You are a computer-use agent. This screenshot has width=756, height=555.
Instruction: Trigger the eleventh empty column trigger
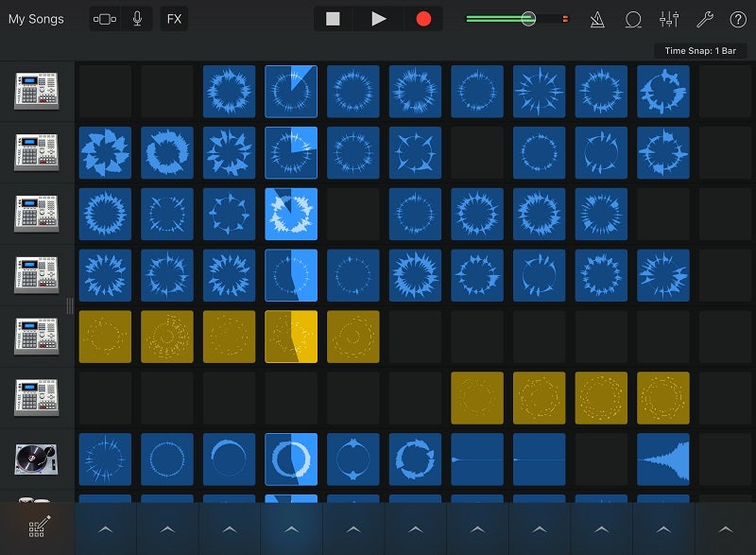coord(725,529)
